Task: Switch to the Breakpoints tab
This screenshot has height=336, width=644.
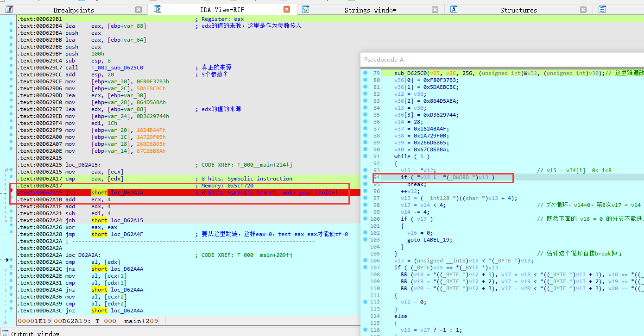Action: (x=74, y=10)
